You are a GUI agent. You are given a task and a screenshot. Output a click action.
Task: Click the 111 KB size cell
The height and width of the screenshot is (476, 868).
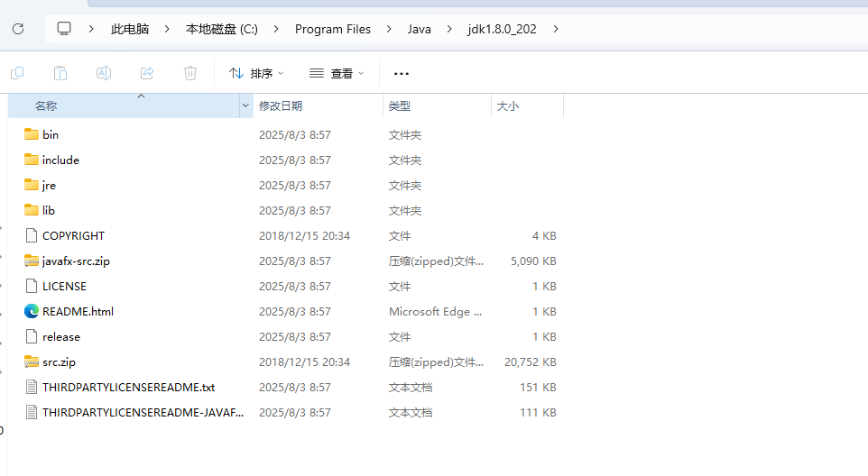coord(538,413)
